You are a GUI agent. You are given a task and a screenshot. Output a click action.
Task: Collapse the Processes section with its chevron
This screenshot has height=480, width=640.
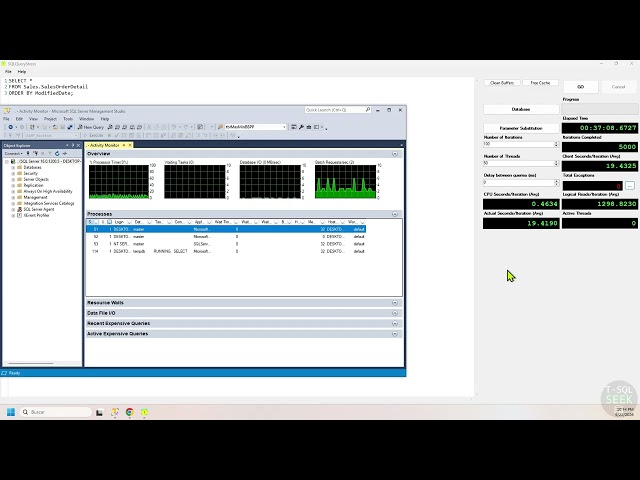[395, 214]
